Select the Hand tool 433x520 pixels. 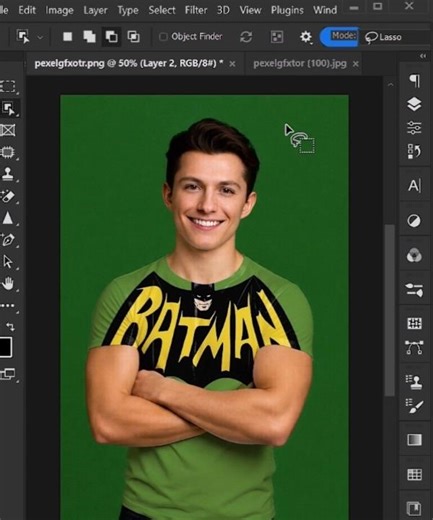coord(8,284)
